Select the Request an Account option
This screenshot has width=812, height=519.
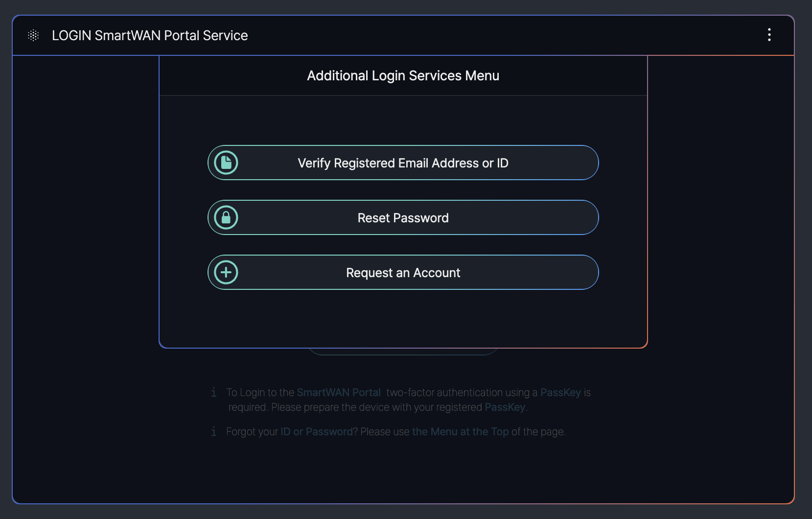click(x=403, y=273)
